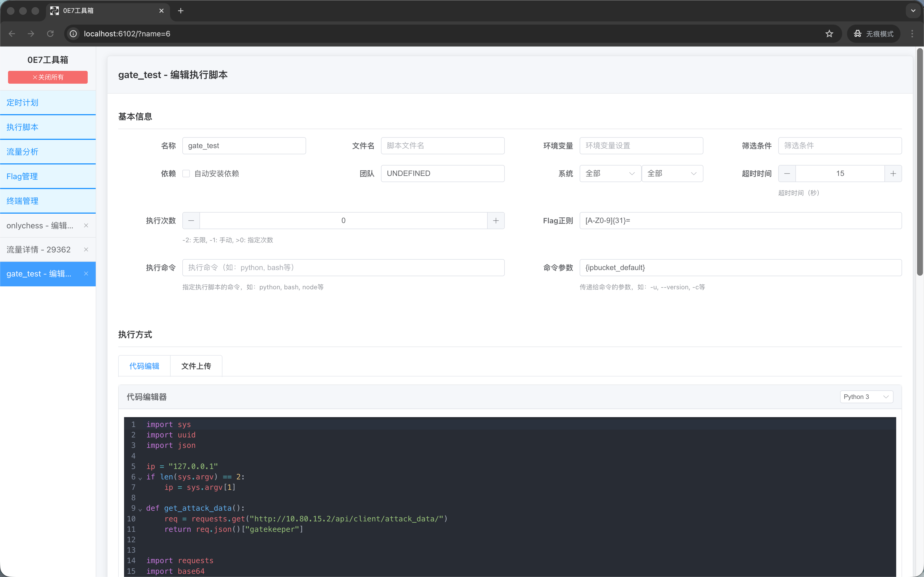
Task: Collapse code fold at line 6
Action: (x=140, y=478)
